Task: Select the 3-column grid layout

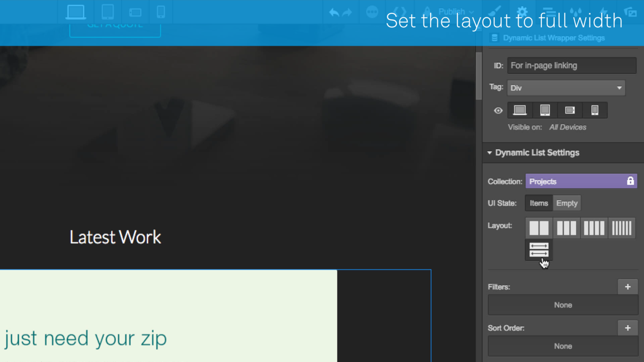Action: (567, 227)
